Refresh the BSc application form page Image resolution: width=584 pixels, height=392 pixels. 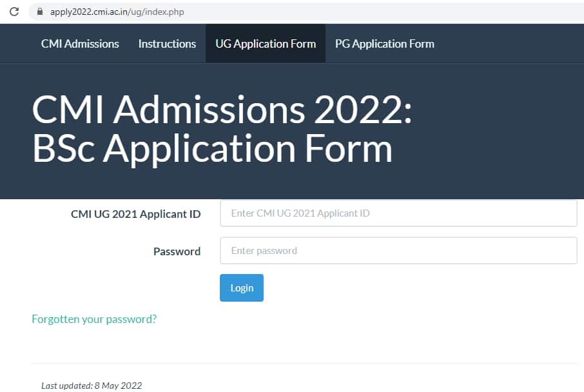(14, 11)
